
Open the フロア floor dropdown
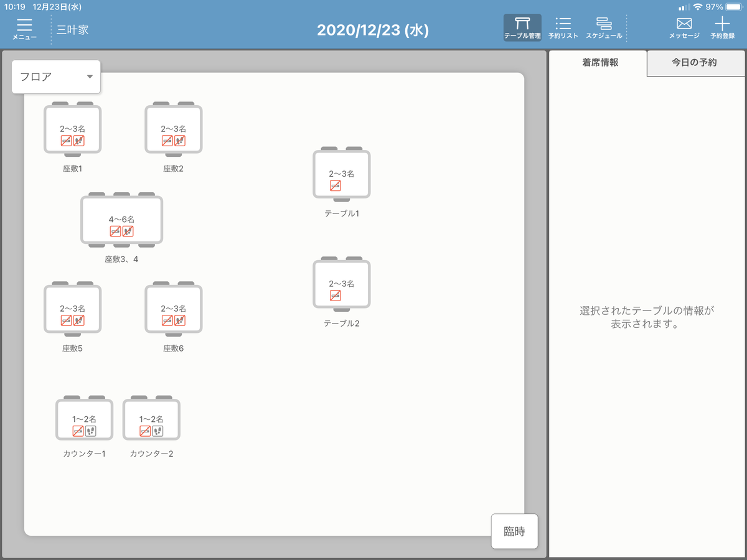56,77
